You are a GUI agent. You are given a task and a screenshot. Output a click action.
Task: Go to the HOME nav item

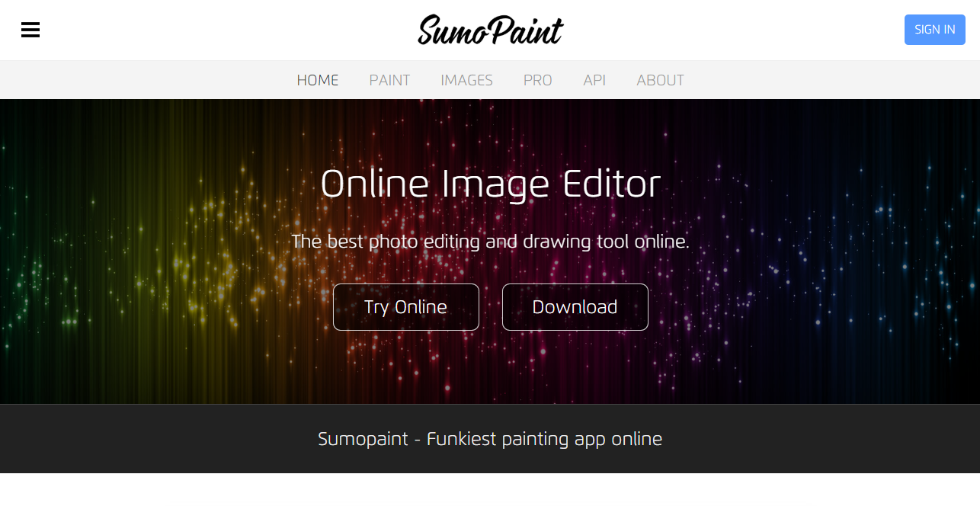coord(318,80)
